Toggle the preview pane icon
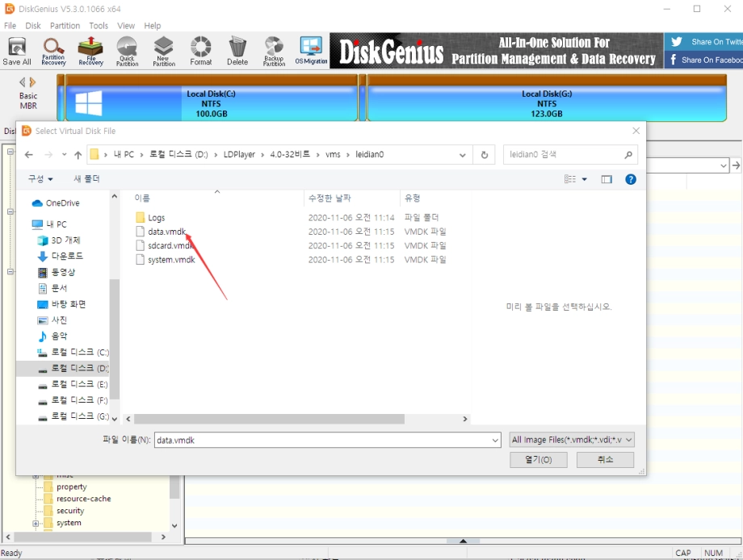Image resolution: width=743 pixels, height=560 pixels. 607,179
